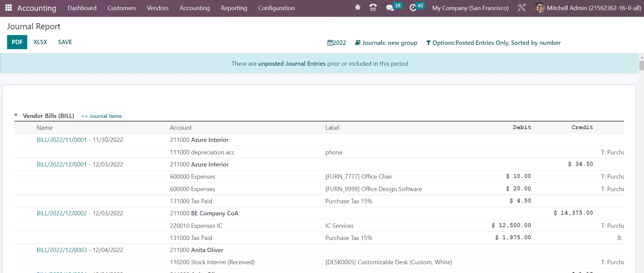Click the wrench and screwdriver tools icon
This screenshot has height=273, width=644.
[x=522, y=8]
